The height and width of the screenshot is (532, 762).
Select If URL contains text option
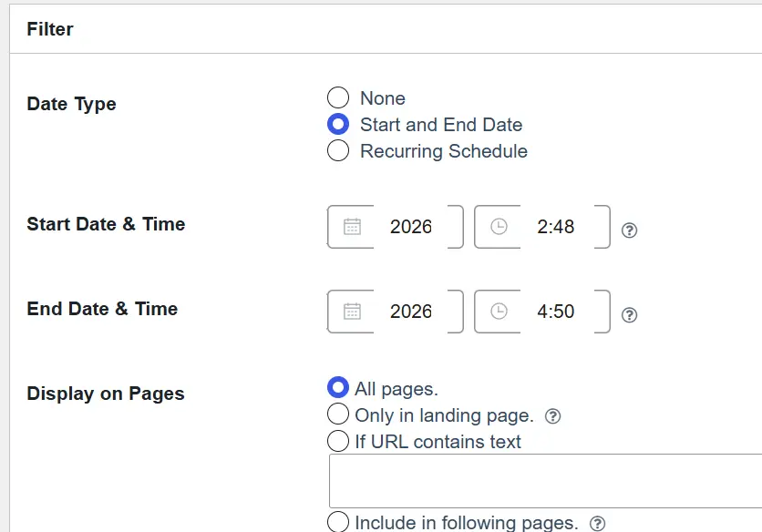(x=338, y=441)
